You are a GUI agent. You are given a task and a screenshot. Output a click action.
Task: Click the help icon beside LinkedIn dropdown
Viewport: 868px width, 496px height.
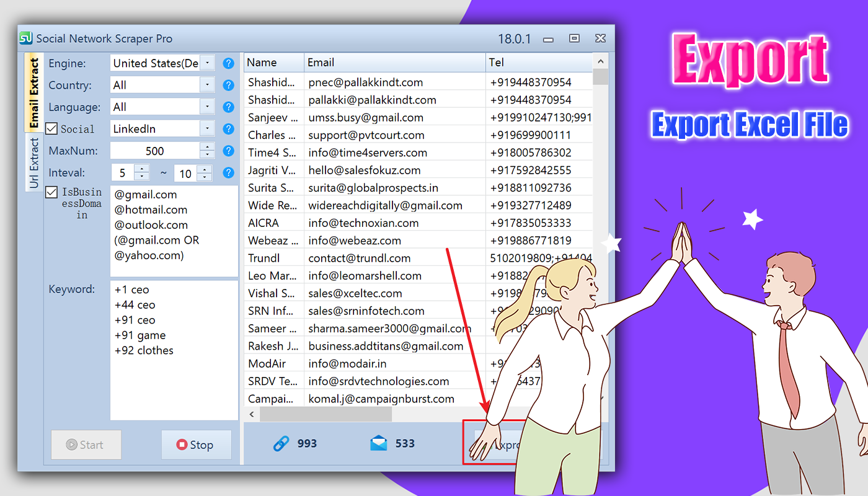[229, 129]
